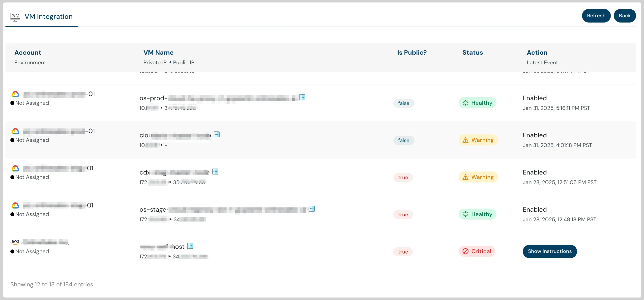
Task: Sort by the Account column header
Action: (x=28, y=52)
